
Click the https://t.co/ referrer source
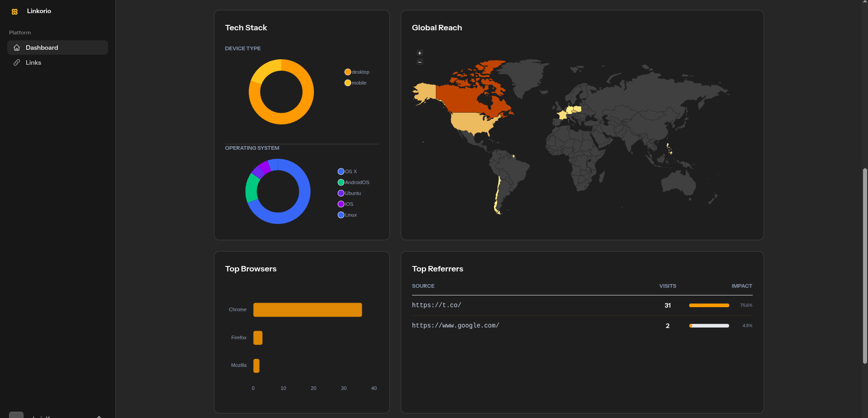(436, 305)
